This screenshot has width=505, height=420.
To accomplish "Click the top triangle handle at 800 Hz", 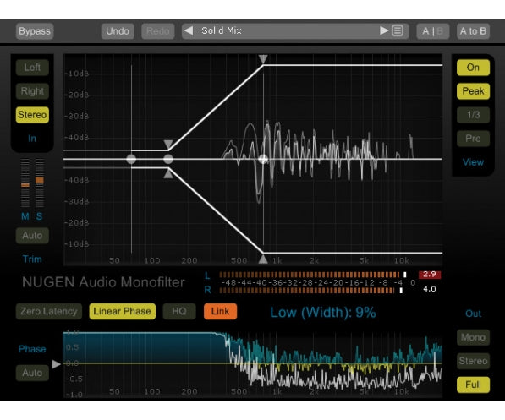I will pos(263,59).
